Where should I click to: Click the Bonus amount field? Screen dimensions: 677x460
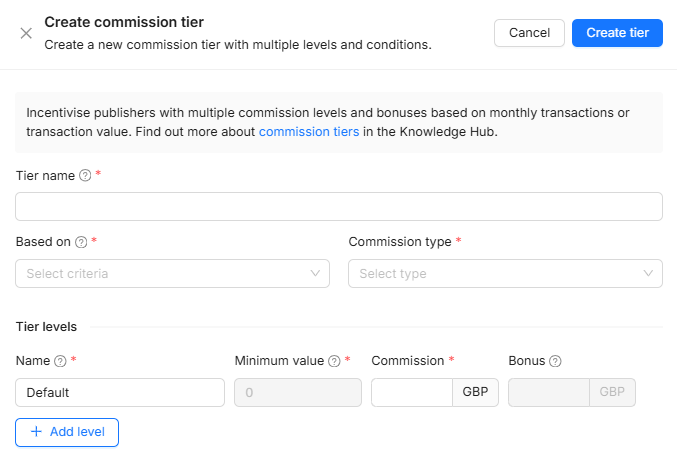tap(549, 393)
